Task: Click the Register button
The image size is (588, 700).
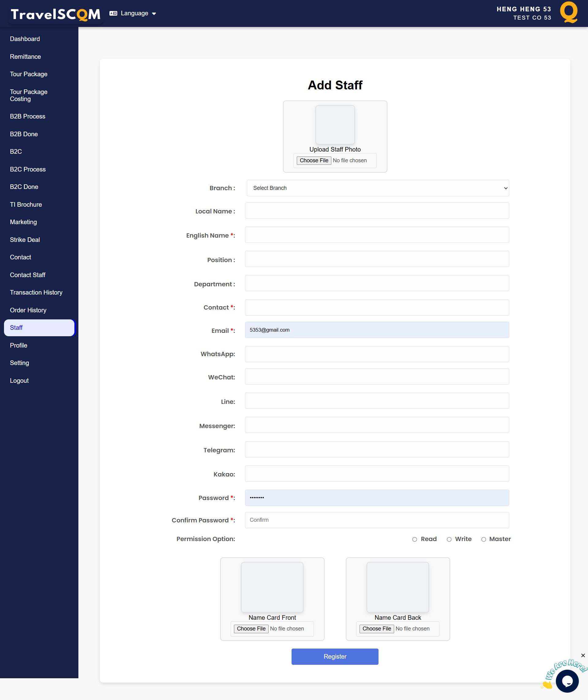Action: 335,656
